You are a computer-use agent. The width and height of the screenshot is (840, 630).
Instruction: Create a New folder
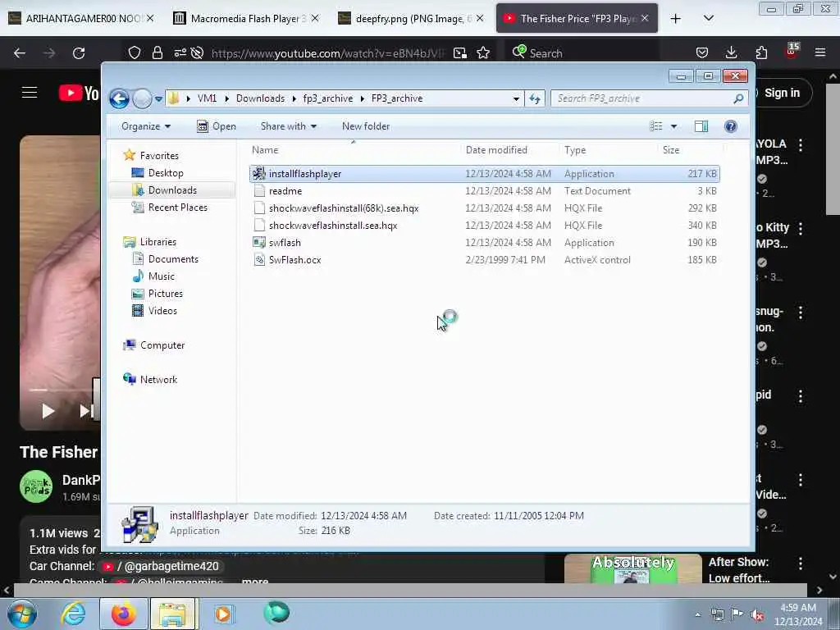pos(366,126)
